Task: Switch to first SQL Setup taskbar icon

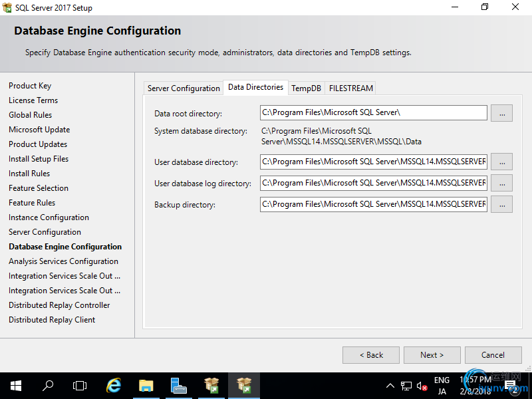Action: [211, 386]
